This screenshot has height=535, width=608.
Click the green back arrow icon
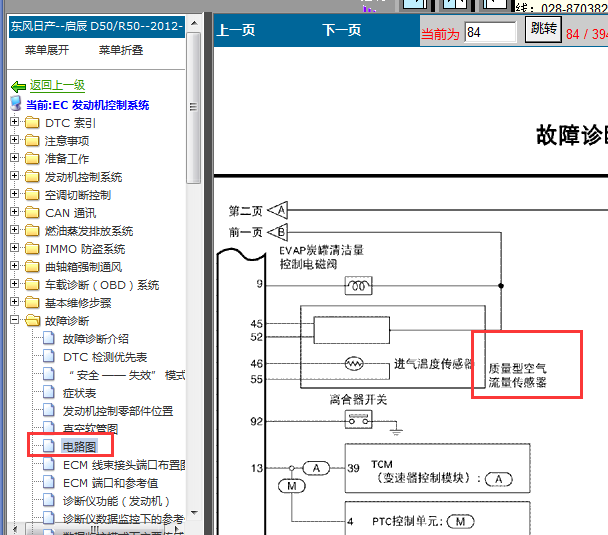click(x=18, y=86)
